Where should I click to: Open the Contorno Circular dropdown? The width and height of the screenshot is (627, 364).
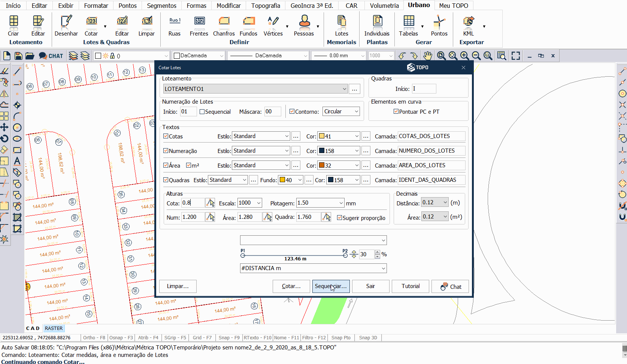tap(356, 111)
